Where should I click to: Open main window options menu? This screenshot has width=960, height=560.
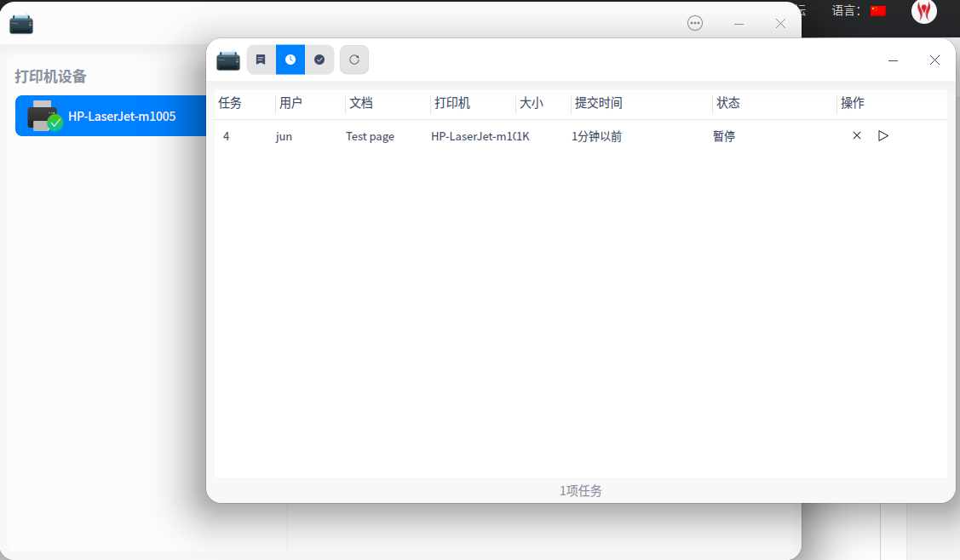[695, 23]
